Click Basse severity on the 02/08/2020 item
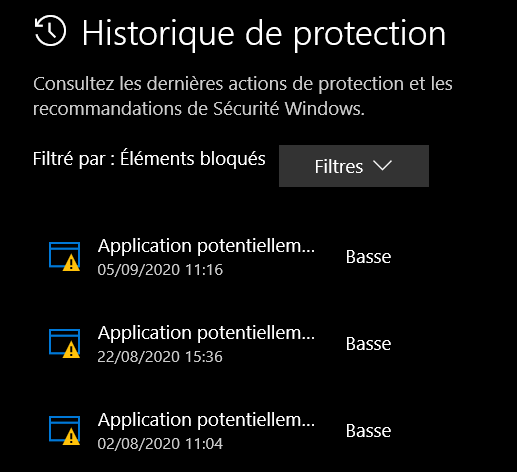Image resolution: width=517 pixels, height=472 pixels. (368, 431)
